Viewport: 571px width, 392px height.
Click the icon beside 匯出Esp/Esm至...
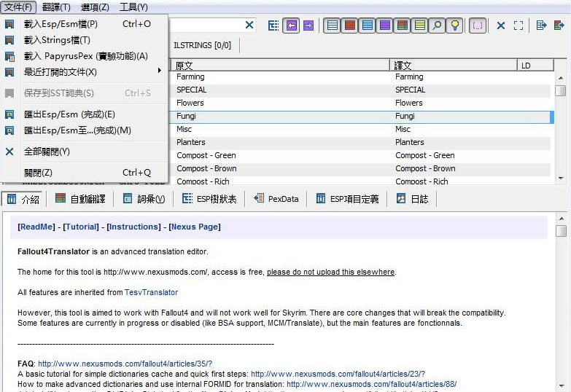point(9,130)
